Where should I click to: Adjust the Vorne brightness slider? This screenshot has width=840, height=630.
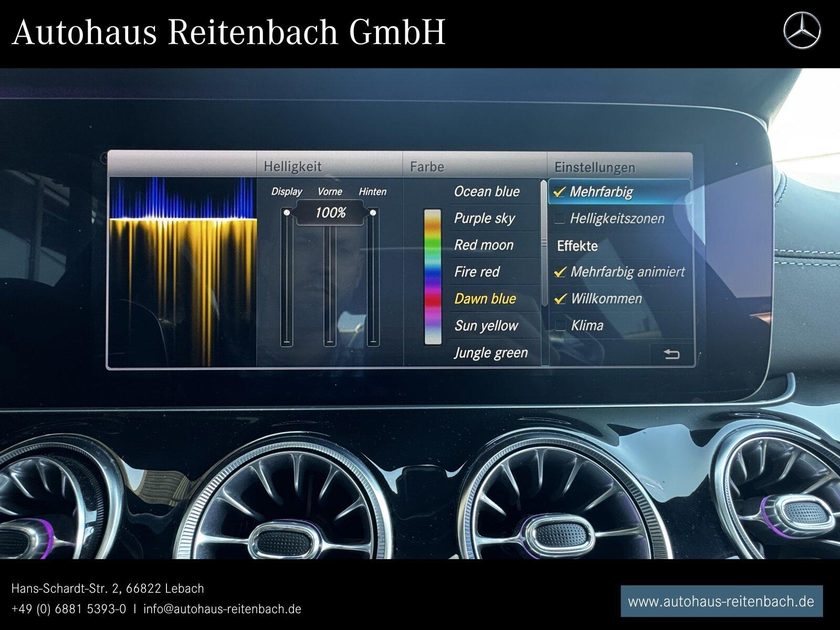pos(330,277)
